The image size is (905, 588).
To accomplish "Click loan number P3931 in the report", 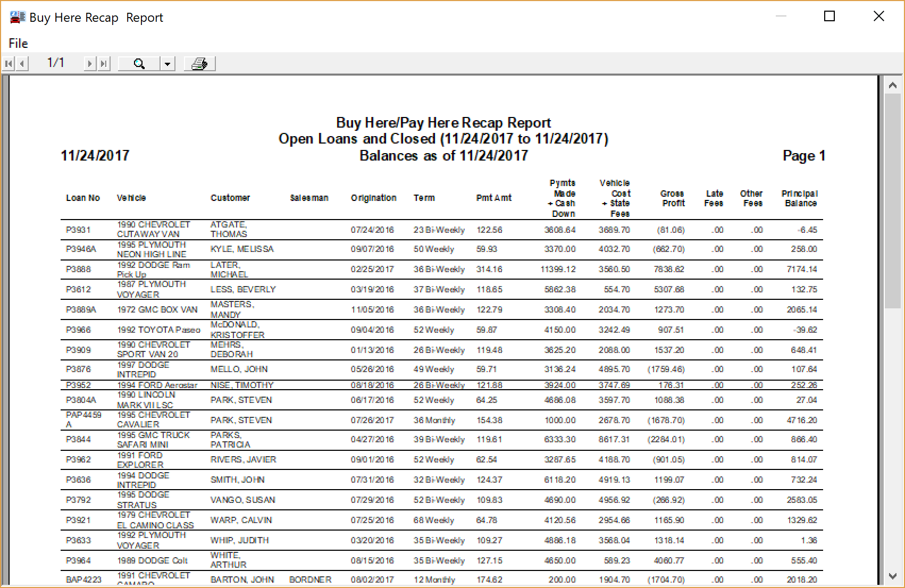I will click(78, 230).
